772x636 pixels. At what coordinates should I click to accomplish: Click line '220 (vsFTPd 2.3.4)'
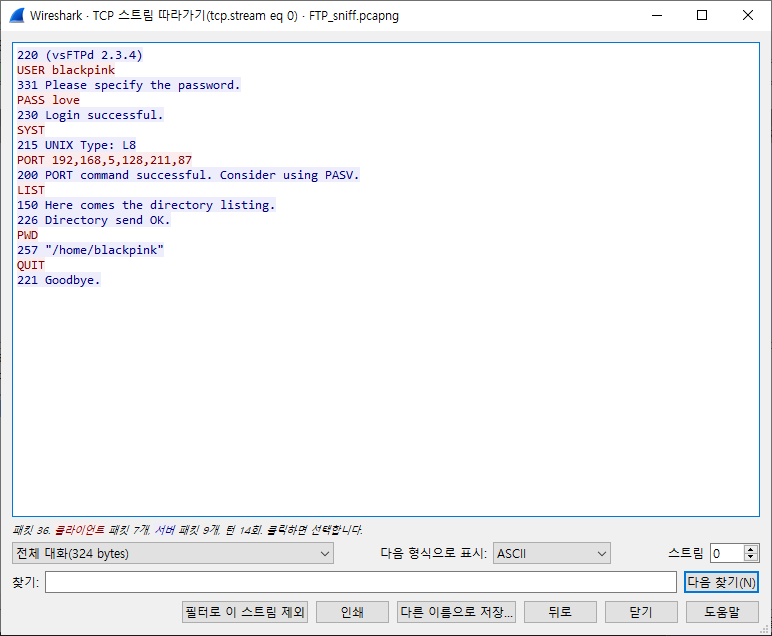[x=80, y=55]
